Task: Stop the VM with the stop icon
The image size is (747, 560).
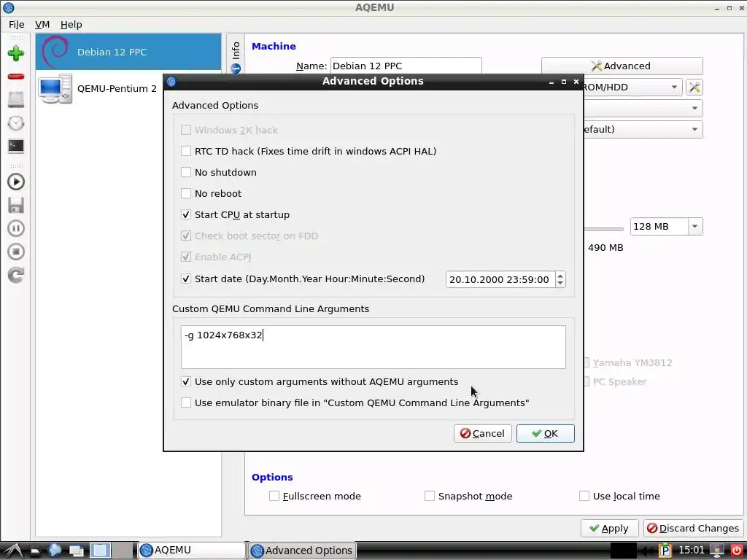Action: tap(16, 252)
